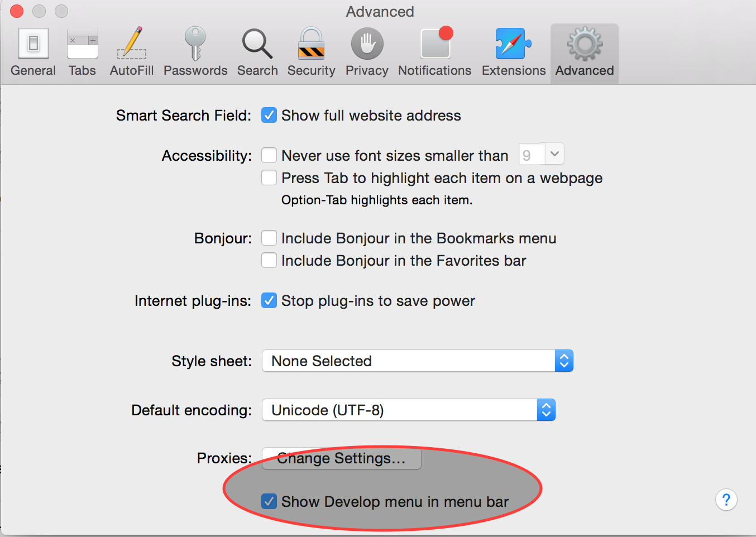Enable Press Tab to highlight each item
The height and width of the screenshot is (537, 756).
click(269, 178)
